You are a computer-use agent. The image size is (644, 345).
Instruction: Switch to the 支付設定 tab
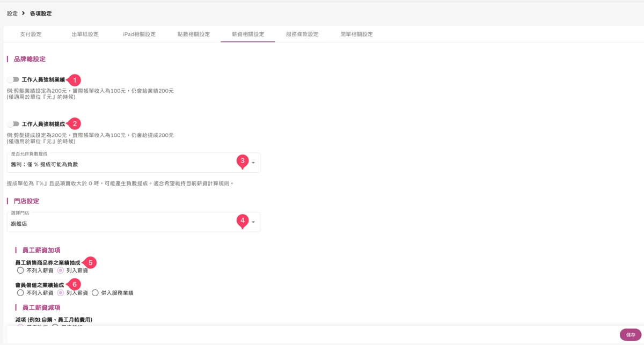pos(31,34)
